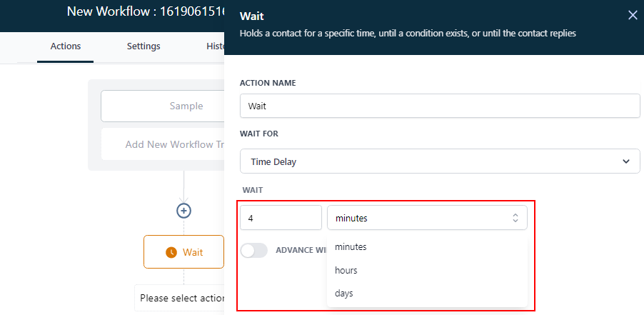Open the Settings tab
The height and width of the screenshot is (315, 644).
click(x=144, y=46)
